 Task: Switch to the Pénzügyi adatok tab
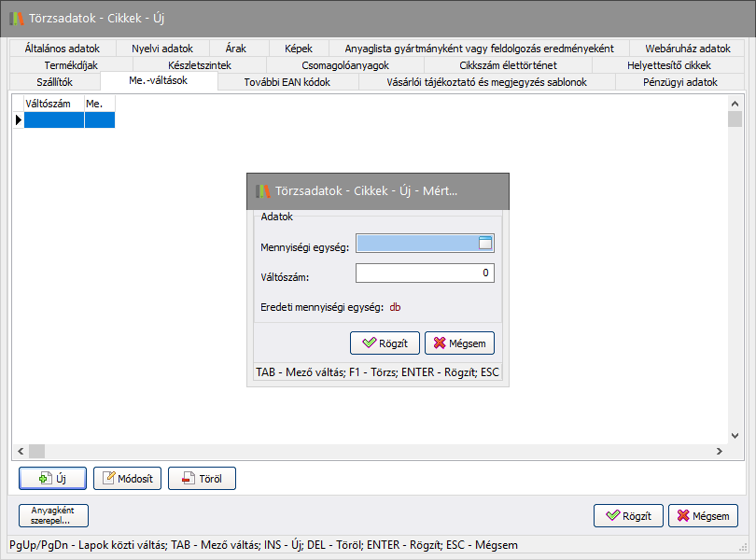click(x=680, y=82)
